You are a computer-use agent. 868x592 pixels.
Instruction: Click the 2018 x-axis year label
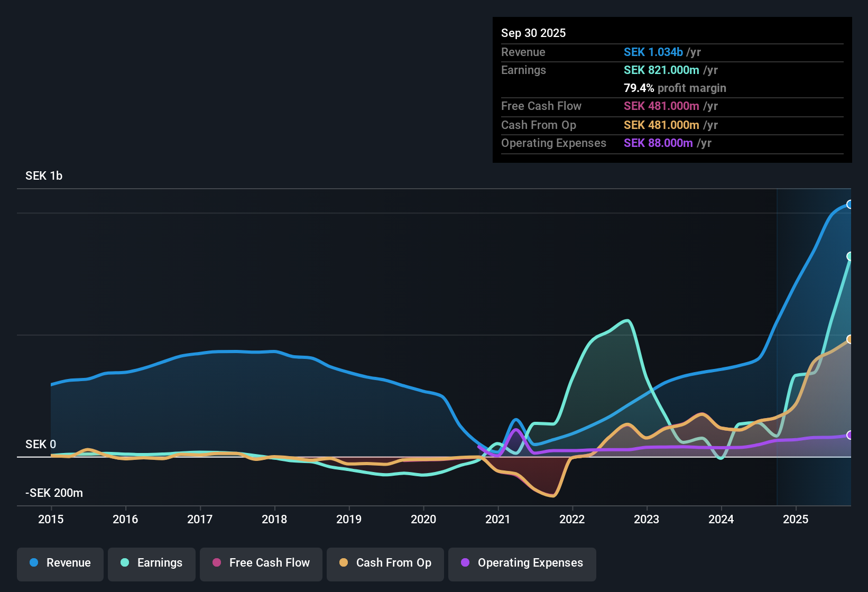(x=274, y=520)
